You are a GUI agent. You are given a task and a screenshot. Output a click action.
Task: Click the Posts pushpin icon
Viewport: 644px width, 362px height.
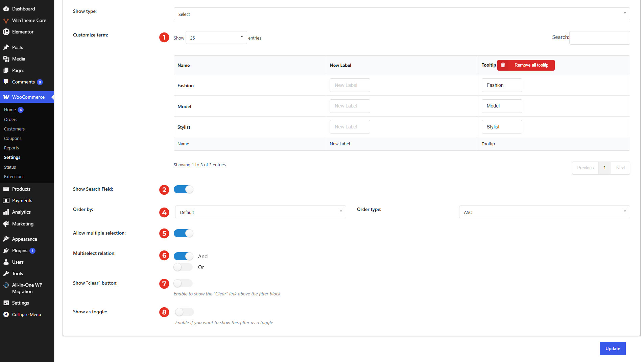(6, 47)
